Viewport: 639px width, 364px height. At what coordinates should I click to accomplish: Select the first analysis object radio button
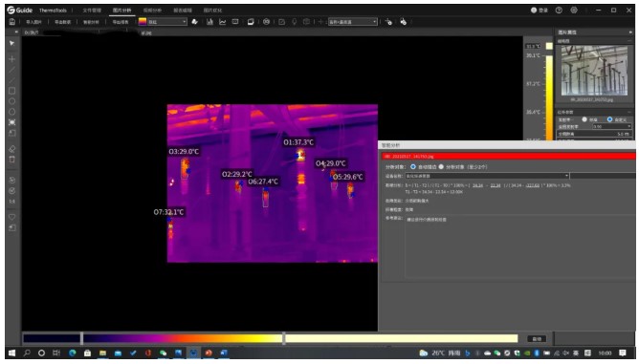click(413, 166)
